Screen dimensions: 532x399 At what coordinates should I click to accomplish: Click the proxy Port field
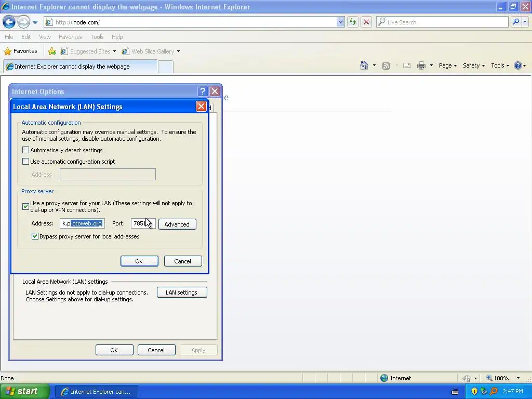(x=143, y=223)
